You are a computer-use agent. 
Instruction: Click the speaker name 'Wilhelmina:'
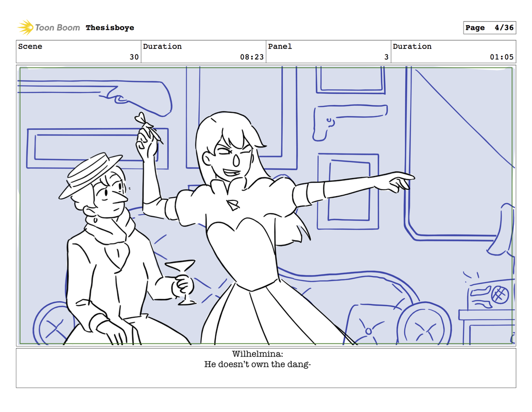click(258, 354)
